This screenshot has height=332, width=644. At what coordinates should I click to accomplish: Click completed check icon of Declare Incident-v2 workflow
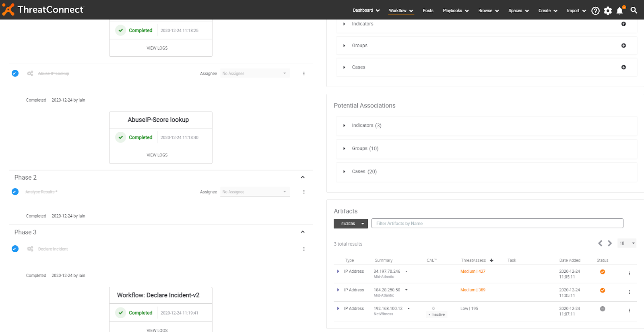[x=121, y=313]
